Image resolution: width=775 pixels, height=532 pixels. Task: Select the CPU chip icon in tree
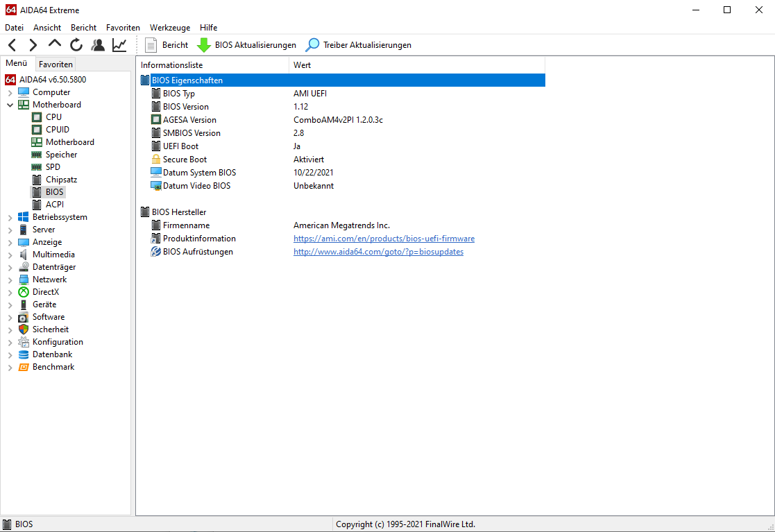37,117
